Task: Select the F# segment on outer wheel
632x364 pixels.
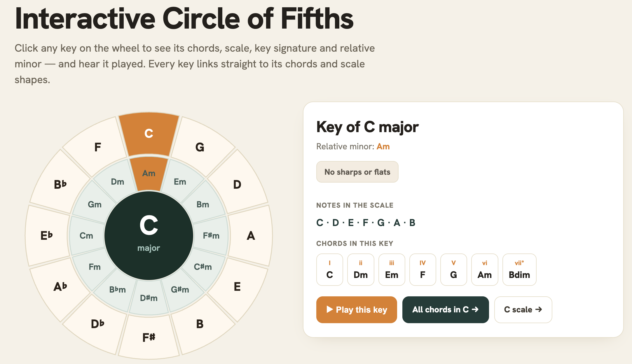Action: [149, 337]
